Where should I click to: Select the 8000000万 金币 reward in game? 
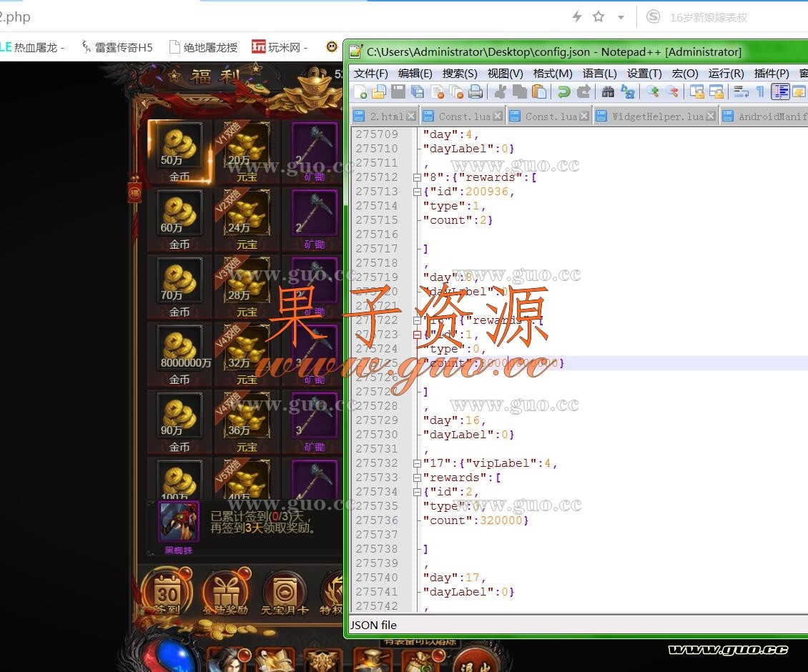click(179, 355)
